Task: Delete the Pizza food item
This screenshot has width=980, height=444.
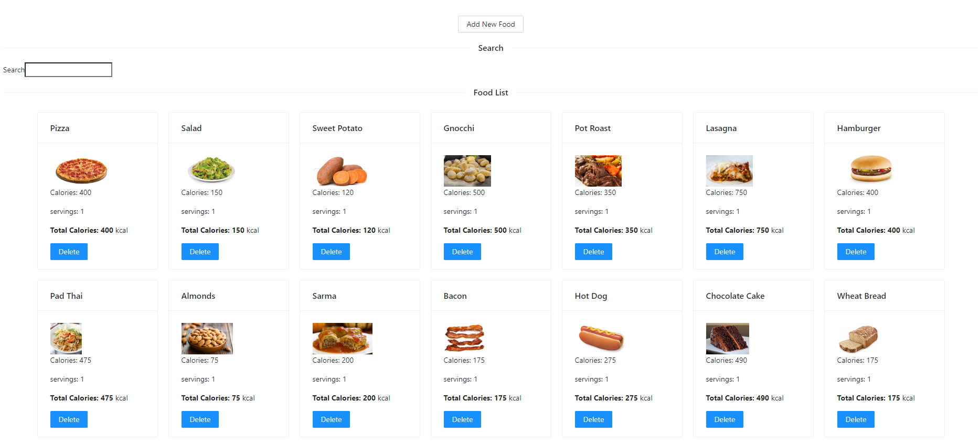Action: (69, 251)
